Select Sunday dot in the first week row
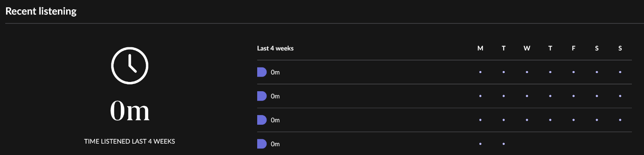This screenshot has height=155, width=644. (x=620, y=72)
